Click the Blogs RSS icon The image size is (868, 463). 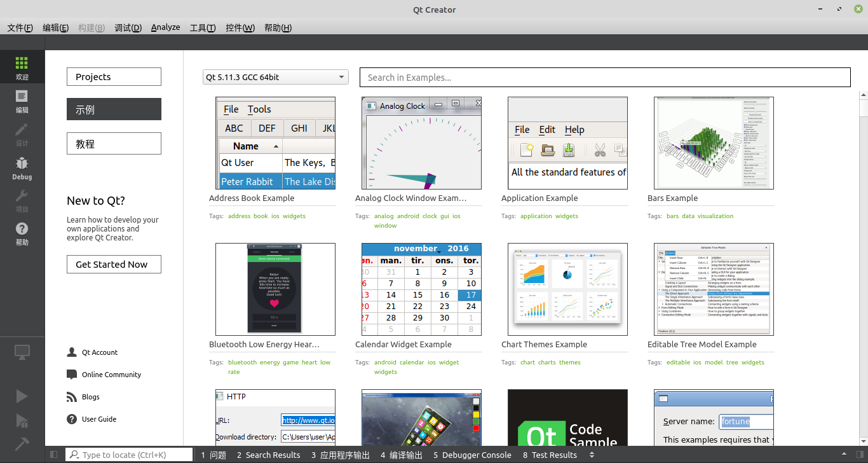(x=72, y=397)
